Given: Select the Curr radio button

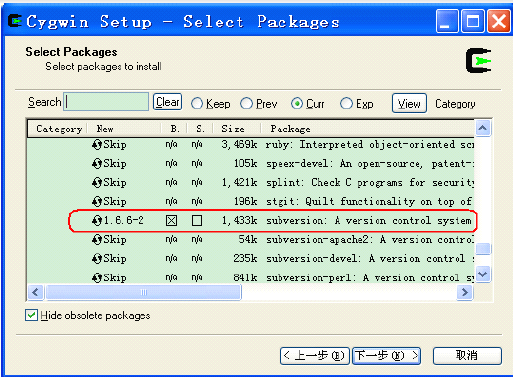Looking at the screenshot, I should (x=297, y=104).
